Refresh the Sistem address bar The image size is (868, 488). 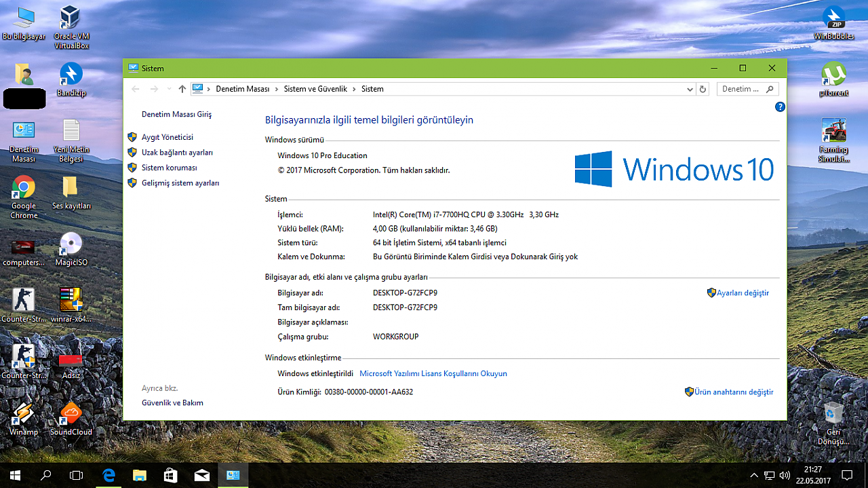[703, 89]
